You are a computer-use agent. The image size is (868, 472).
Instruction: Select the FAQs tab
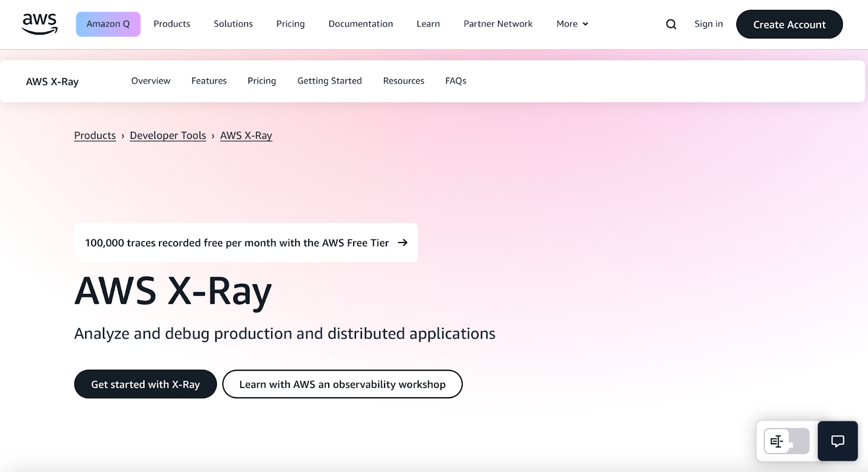456,81
